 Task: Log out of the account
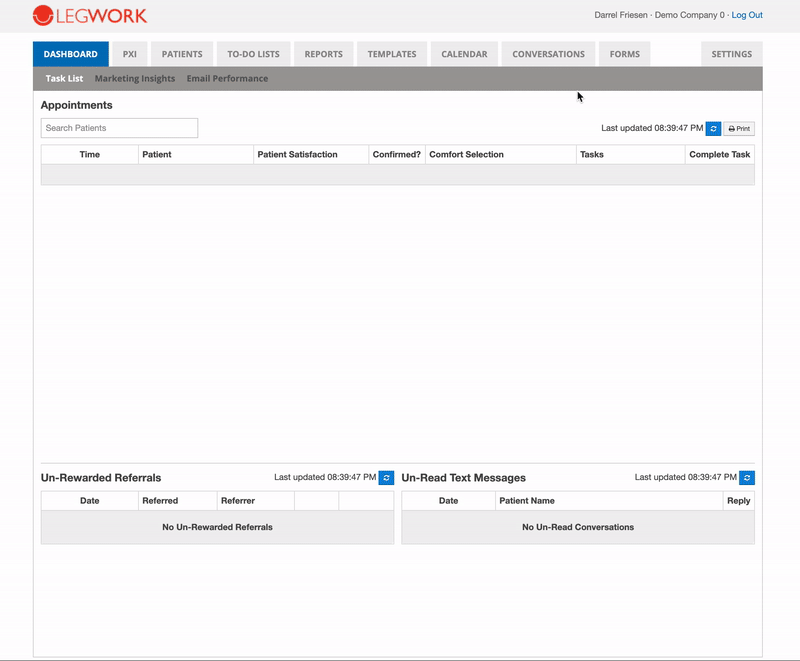tap(747, 15)
